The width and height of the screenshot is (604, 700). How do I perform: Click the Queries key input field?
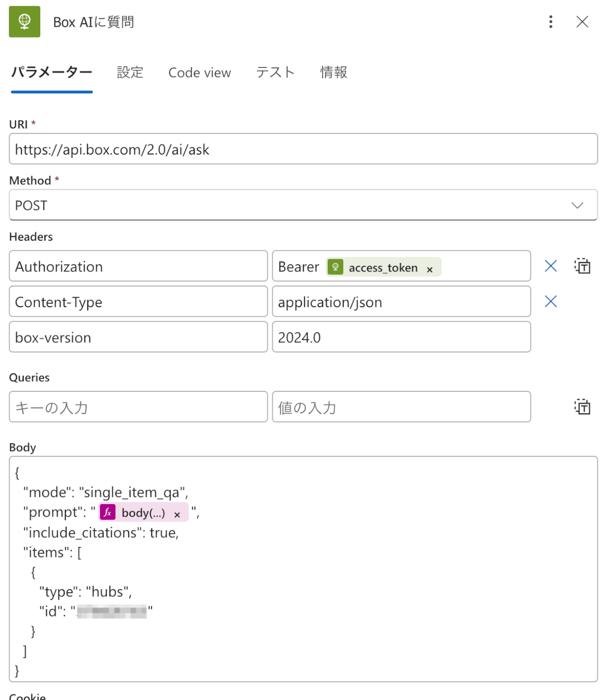[138, 407]
